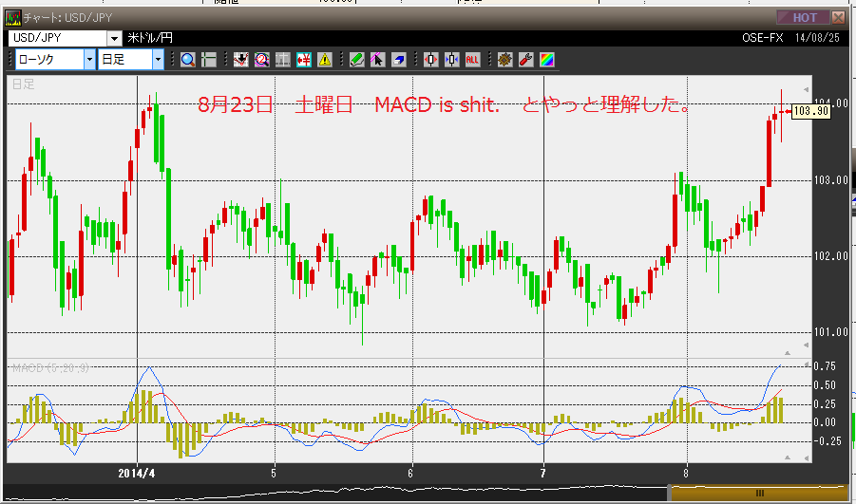
Task: Click the MACD (5,20,9) indicator label
Action: click(50, 368)
